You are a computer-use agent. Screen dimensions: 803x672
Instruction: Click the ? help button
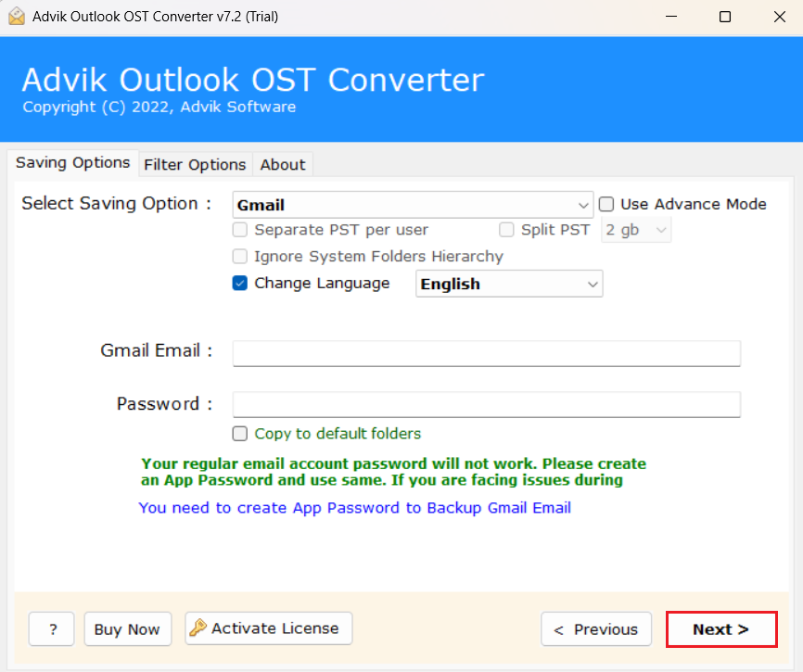(x=52, y=628)
